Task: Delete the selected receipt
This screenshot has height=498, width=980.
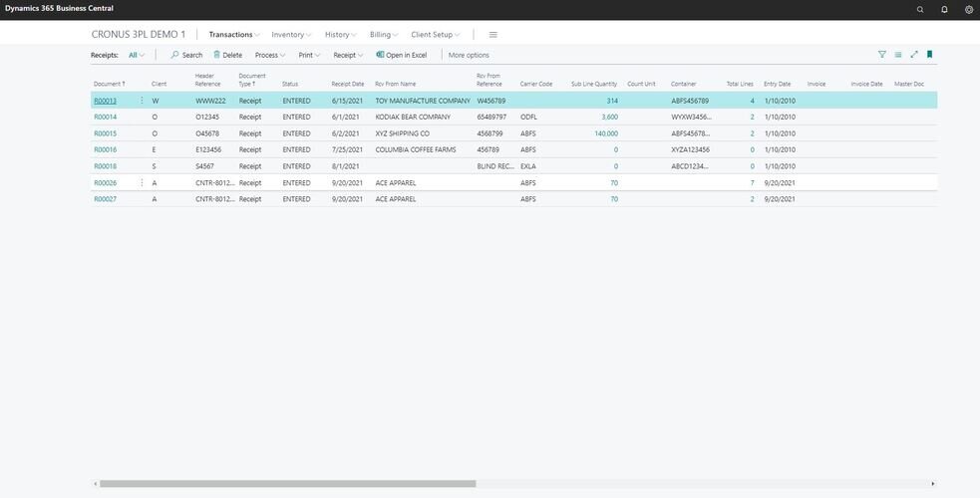Action: (x=227, y=55)
